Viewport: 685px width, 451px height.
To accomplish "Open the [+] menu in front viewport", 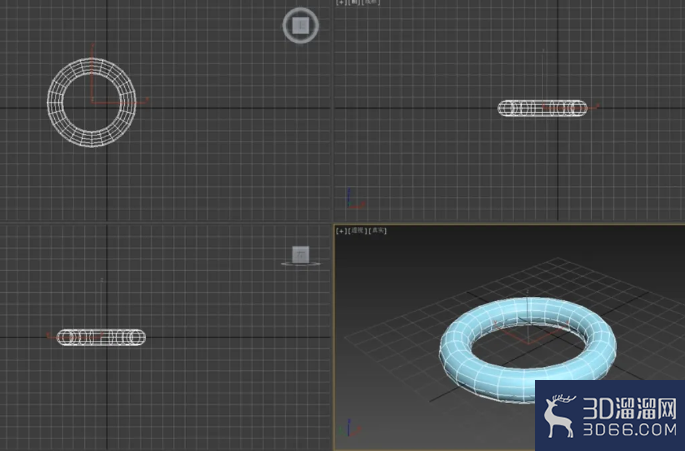I will (x=341, y=2).
